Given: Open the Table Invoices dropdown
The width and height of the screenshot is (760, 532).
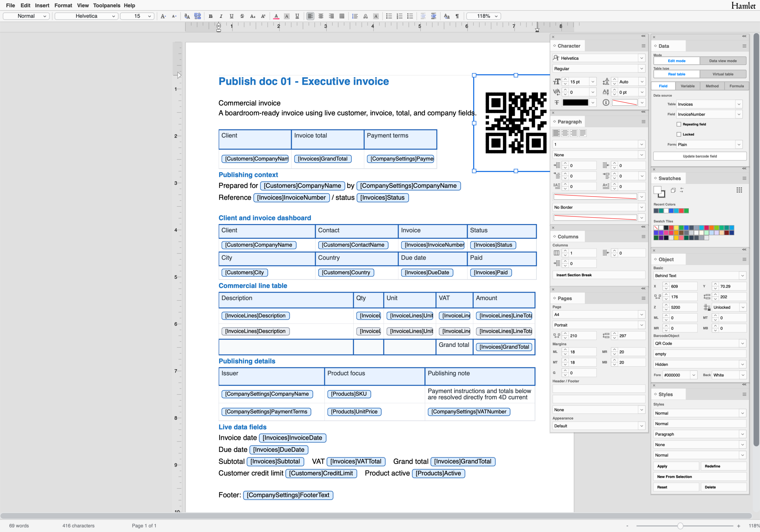Looking at the screenshot, I should [x=709, y=104].
